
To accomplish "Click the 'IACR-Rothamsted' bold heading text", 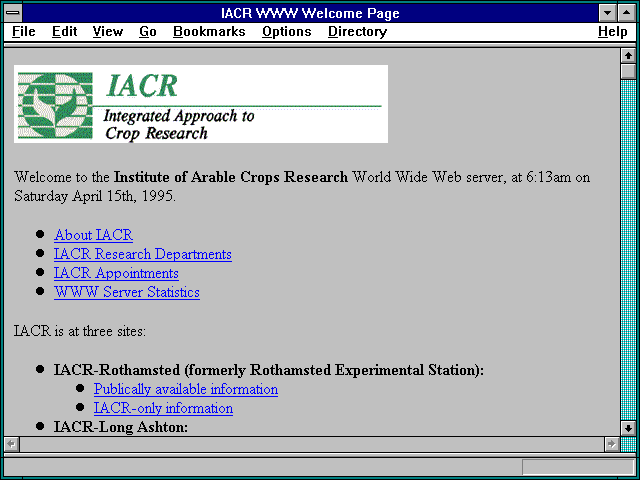I will pos(117,370).
